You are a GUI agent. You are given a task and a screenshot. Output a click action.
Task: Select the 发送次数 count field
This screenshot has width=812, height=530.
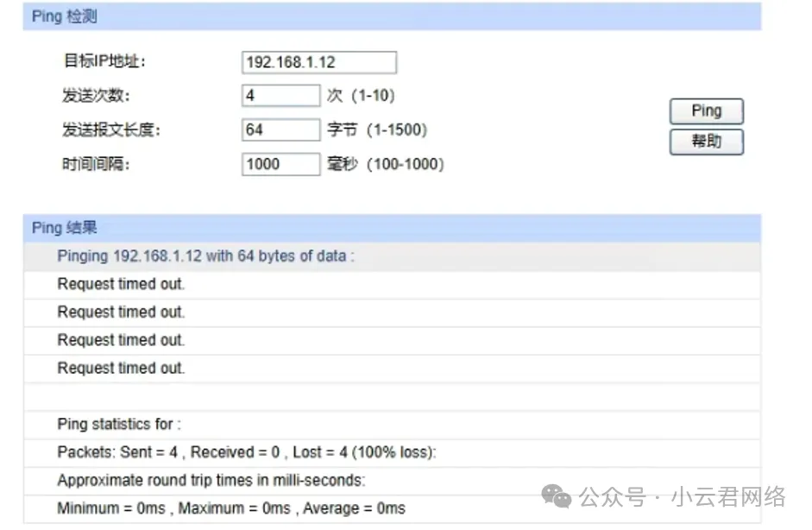coord(280,95)
